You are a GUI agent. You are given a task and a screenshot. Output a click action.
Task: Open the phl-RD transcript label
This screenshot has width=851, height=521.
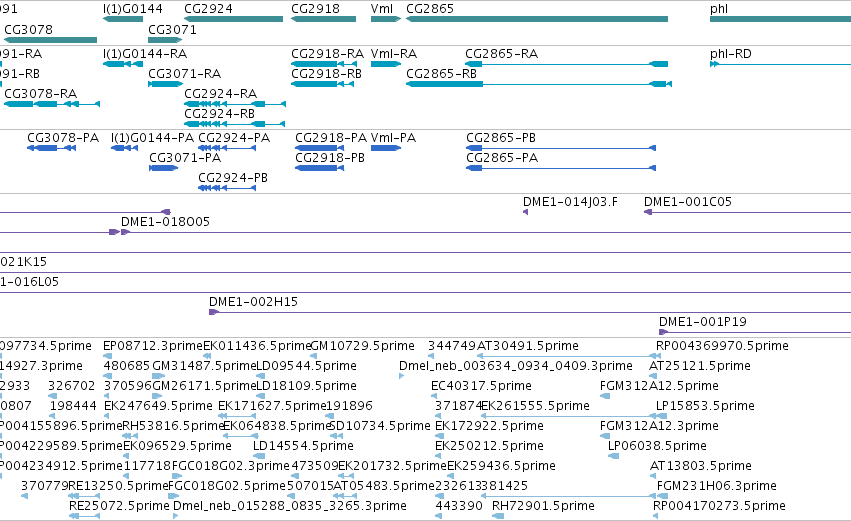tap(731, 54)
